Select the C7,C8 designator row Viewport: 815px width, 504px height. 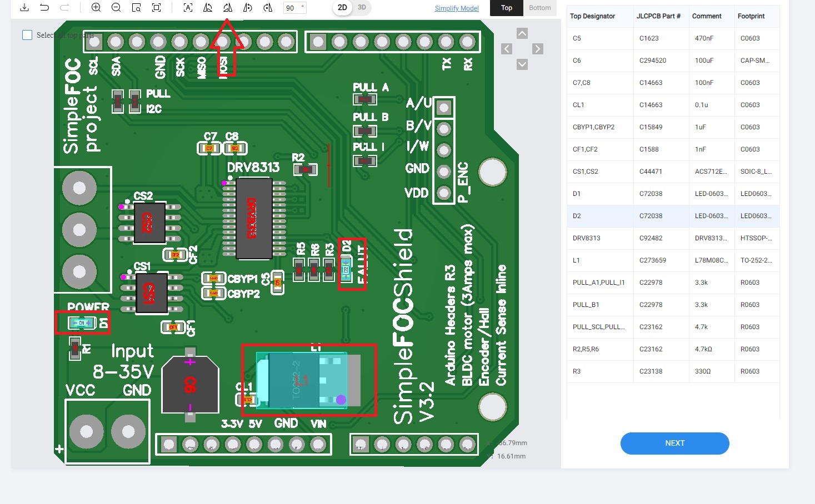coord(673,83)
